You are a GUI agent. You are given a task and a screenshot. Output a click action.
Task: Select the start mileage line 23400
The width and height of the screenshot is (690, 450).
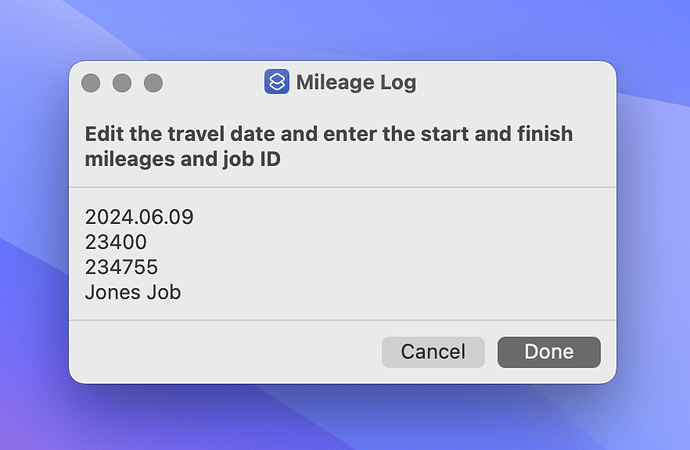(116, 242)
